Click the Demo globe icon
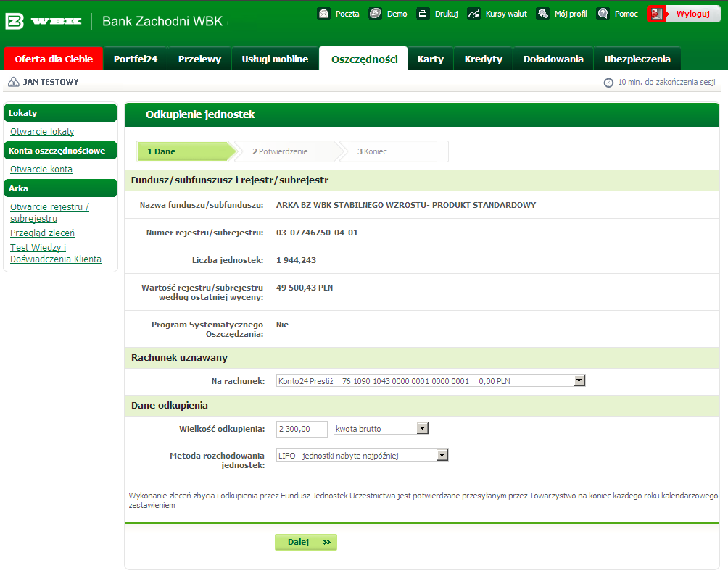This screenshot has height=576, width=728. (x=375, y=14)
